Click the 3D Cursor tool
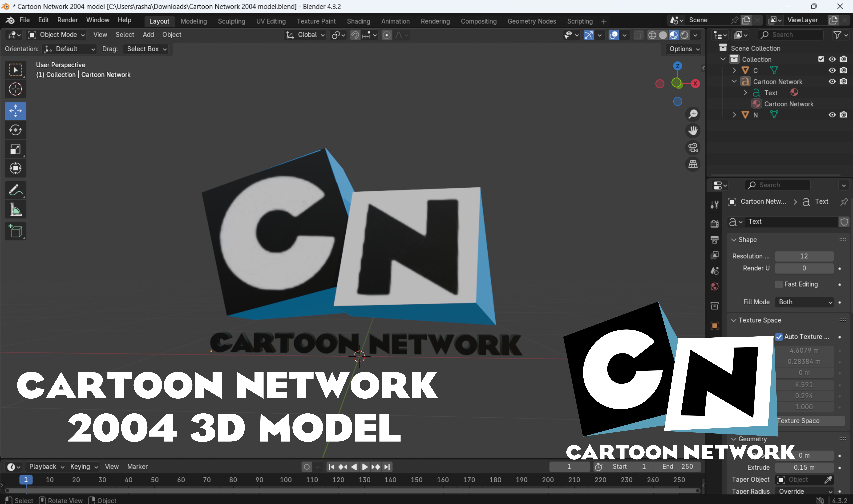The height and width of the screenshot is (504, 853). pyautogui.click(x=15, y=89)
